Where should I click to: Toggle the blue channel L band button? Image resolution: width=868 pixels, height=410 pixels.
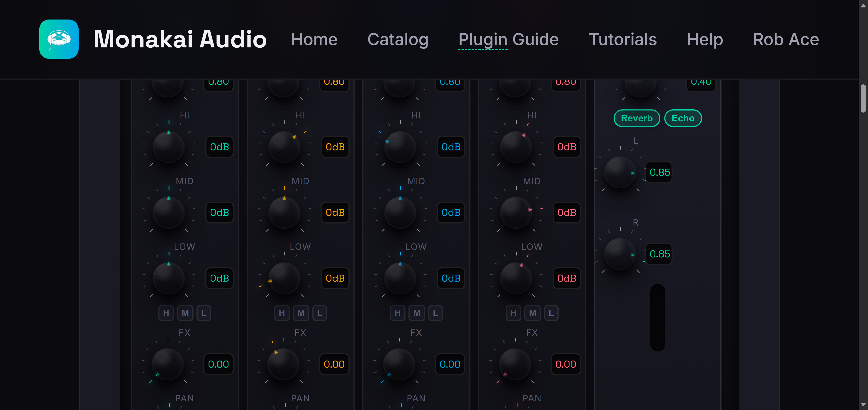click(x=435, y=313)
